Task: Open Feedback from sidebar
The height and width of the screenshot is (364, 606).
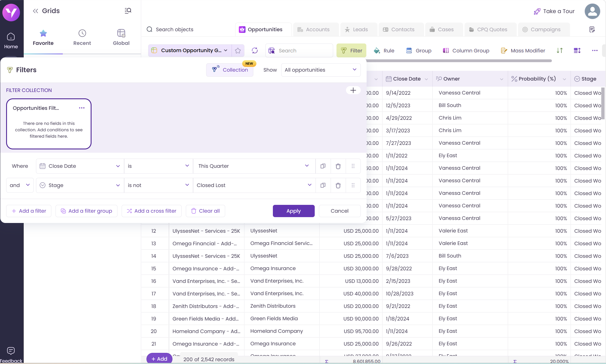Action: click(x=11, y=355)
